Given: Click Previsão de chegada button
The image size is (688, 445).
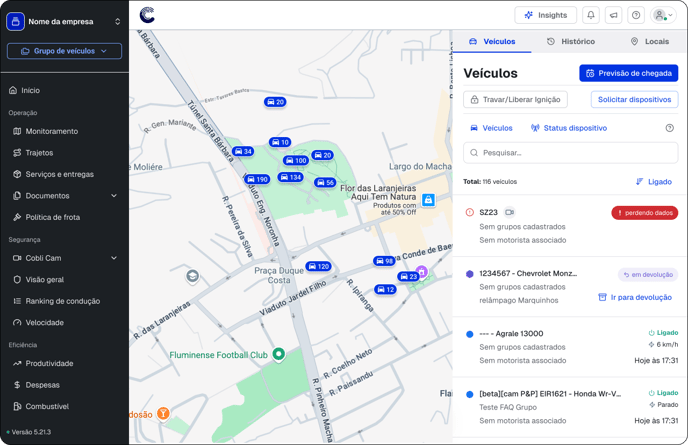Looking at the screenshot, I should 629,73.
